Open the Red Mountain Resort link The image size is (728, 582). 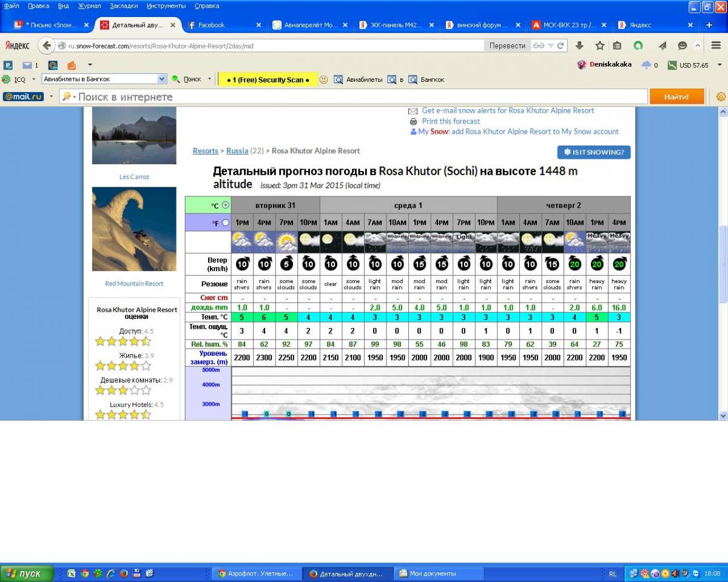134,284
